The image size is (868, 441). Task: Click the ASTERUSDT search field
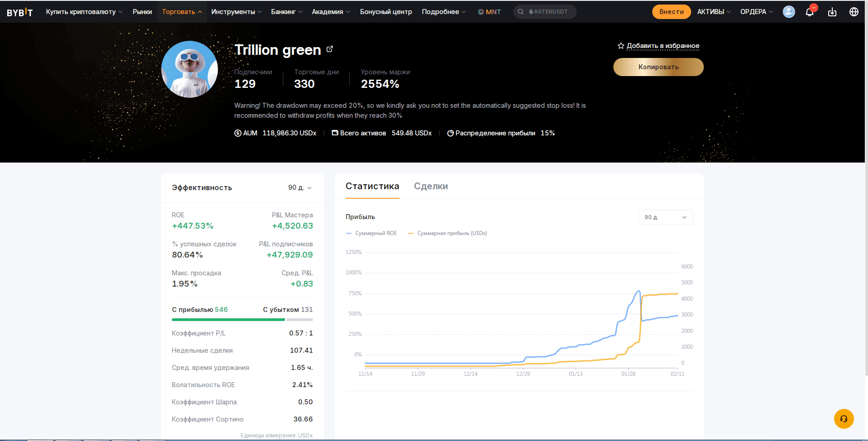point(545,12)
